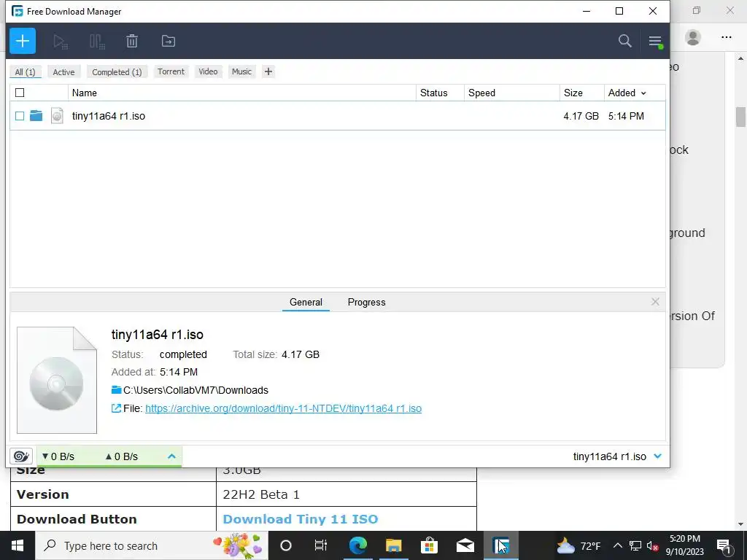Click the external link icon beside File
Screen dimensions: 747x560
[x=116, y=408]
